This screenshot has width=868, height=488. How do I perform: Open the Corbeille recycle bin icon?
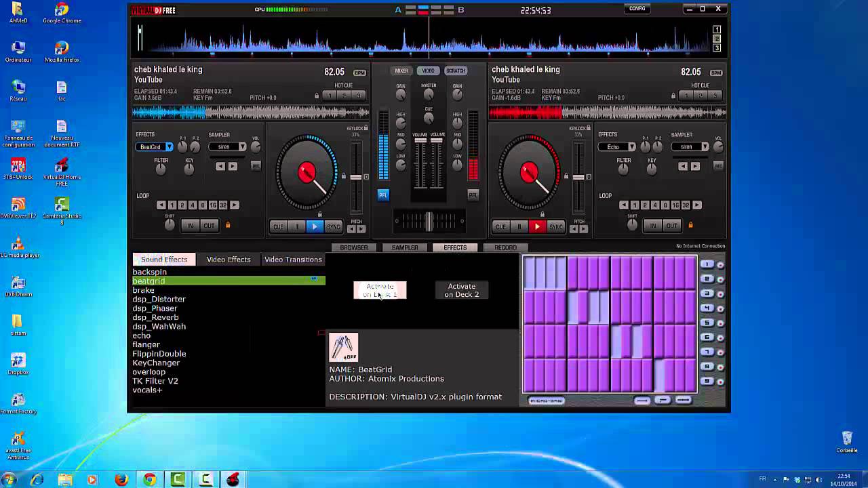tap(846, 442)
